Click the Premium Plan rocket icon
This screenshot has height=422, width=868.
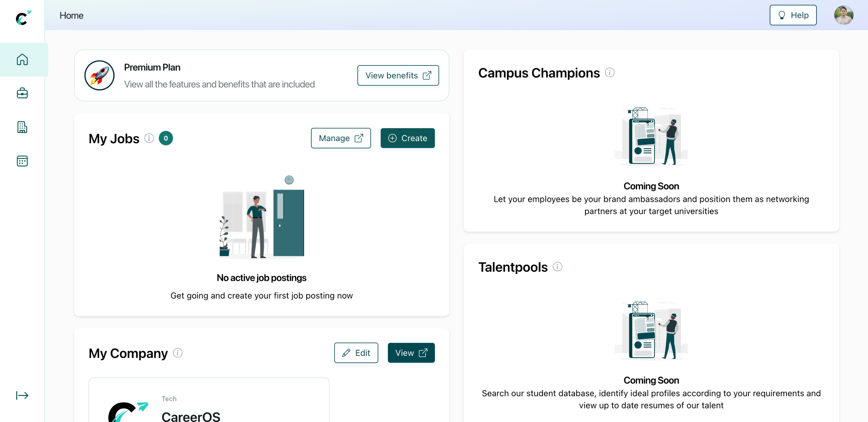[99, 75]
